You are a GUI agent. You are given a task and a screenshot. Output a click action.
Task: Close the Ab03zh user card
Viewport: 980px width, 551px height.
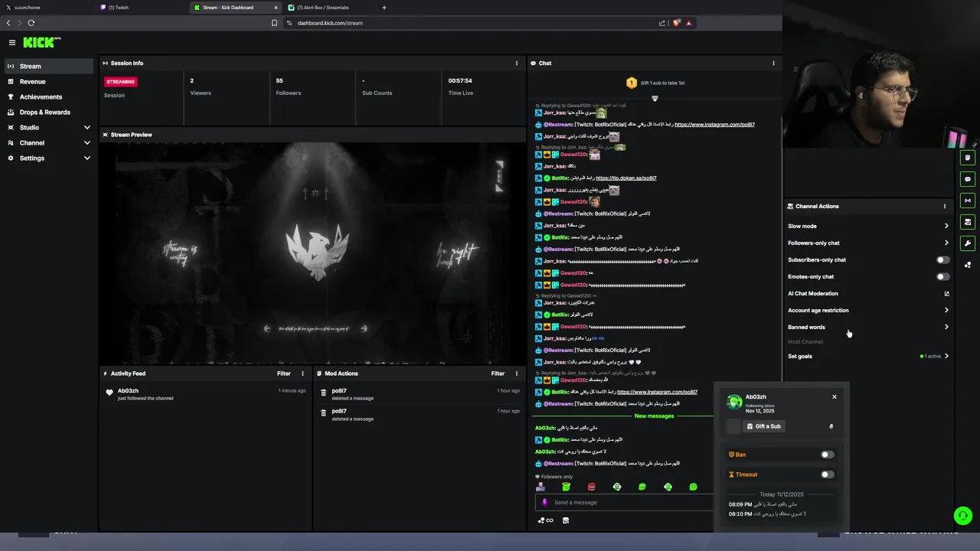[x=835, y=396]
